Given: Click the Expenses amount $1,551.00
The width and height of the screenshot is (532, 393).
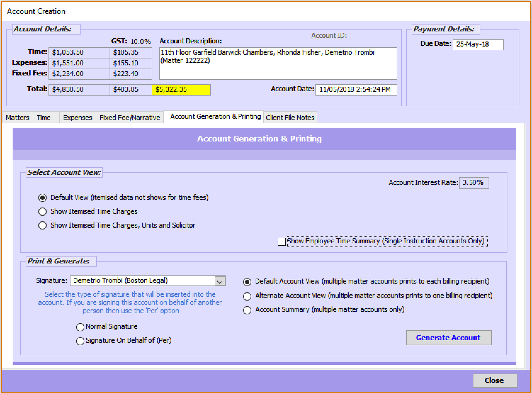Looking at the screenshot, I should click(x=79, y=63).
